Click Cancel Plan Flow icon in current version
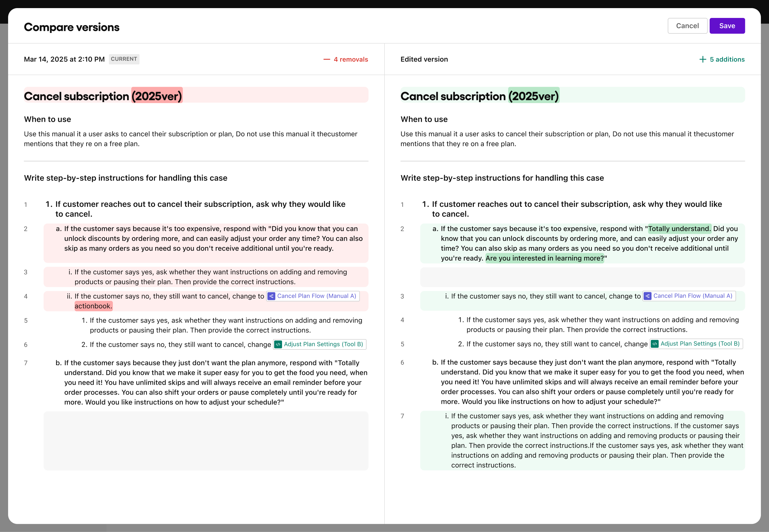Image resolution: width=769 pixels, height=532 pixels. point(271,296)
